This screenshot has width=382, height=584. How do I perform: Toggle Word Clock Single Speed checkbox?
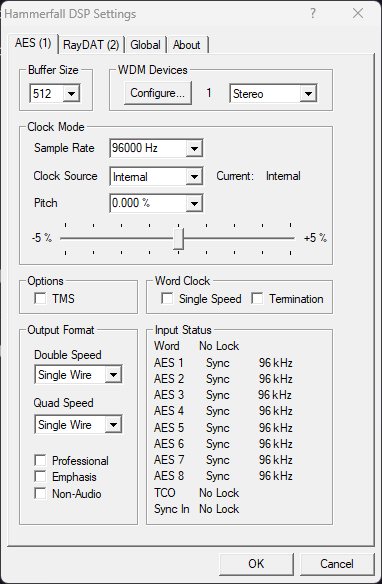167,298
